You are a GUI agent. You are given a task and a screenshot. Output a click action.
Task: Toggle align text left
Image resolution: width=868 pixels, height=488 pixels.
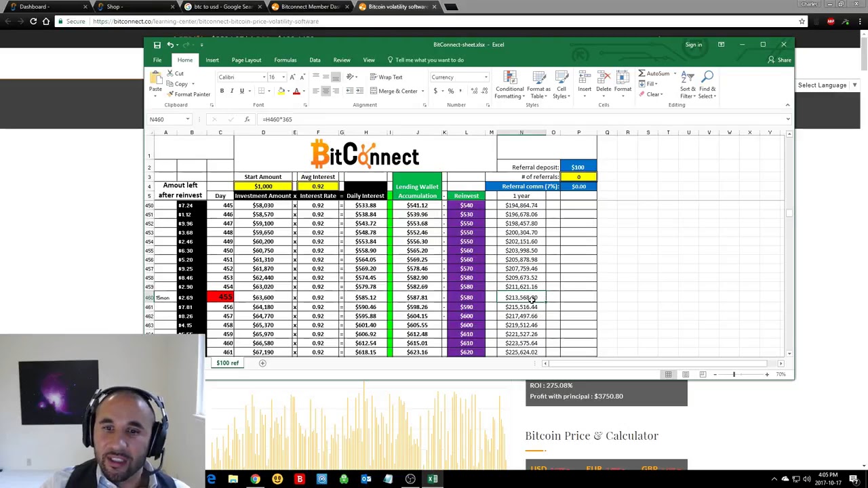(x=315, y=91)
